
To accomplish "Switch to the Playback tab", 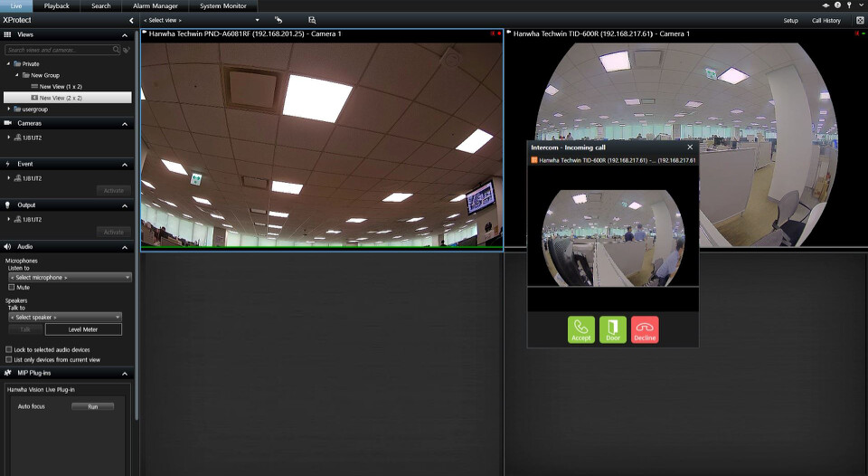I will coord(56,6).
